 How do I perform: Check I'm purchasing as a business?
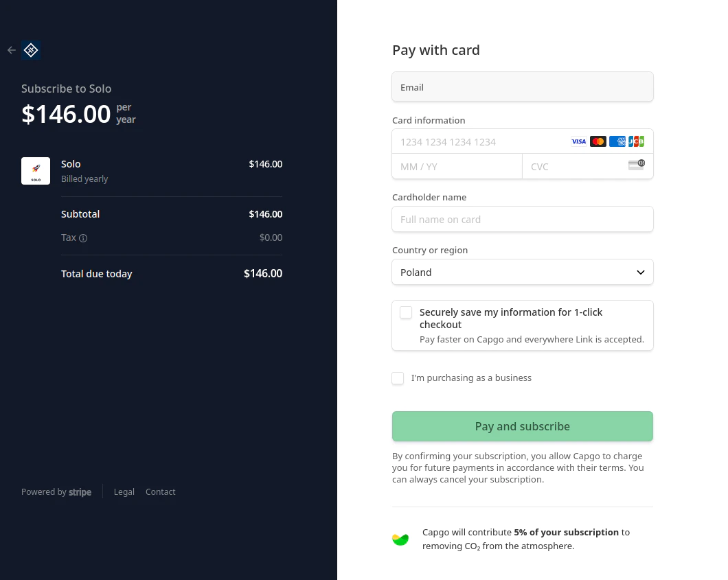point(398,378)
